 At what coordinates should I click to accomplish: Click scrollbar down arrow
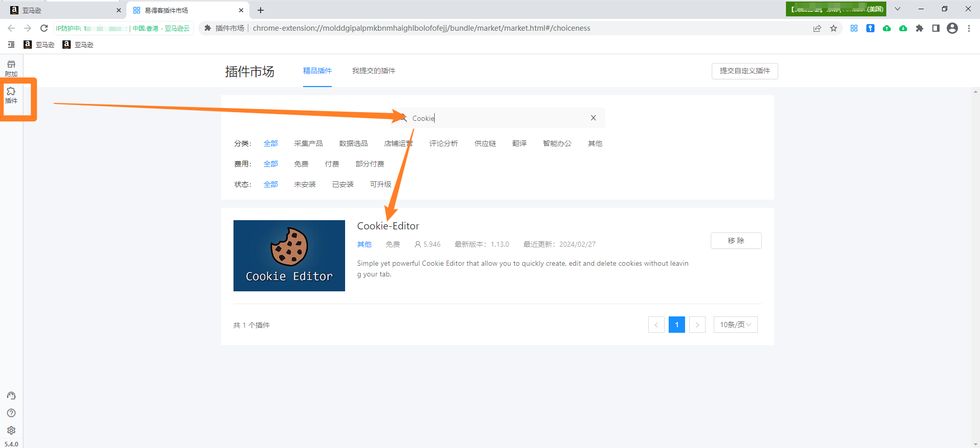click(x=975, y=444)
